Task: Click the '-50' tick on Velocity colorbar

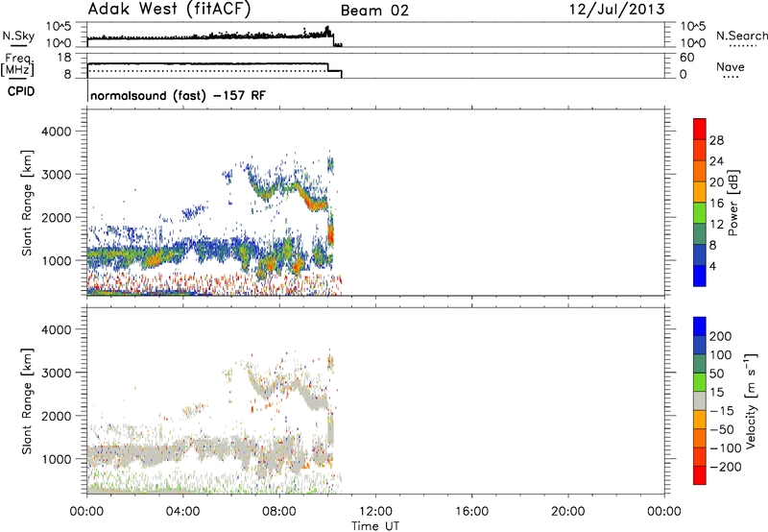Action: [x=722, y=429]
